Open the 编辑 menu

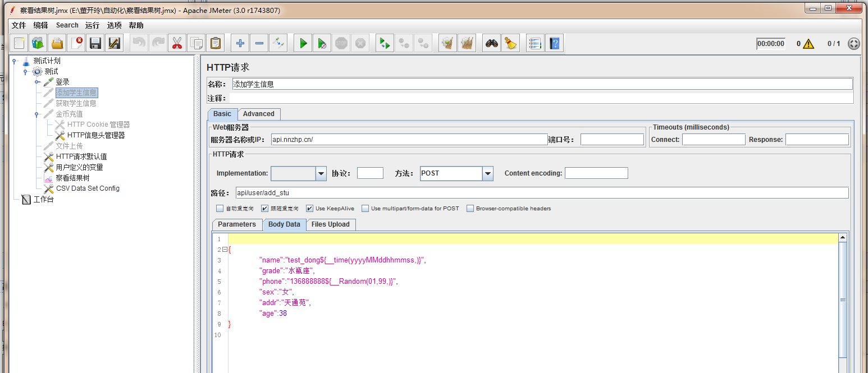40,25
